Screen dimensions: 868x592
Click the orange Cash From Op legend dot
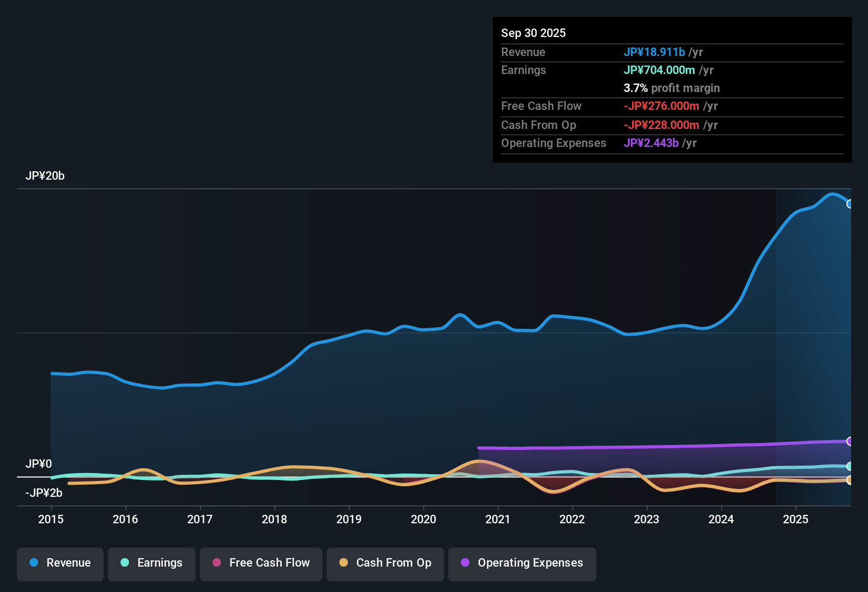[344, 563]
